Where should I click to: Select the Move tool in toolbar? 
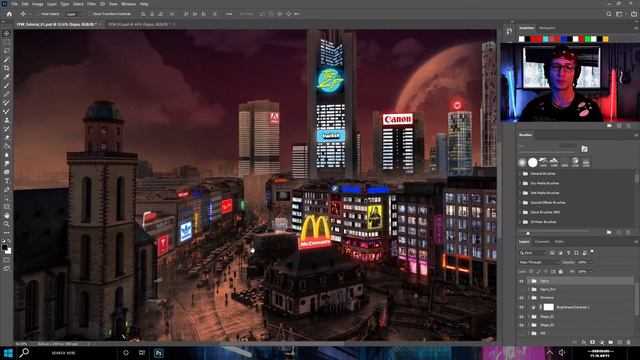pos(7,33)
